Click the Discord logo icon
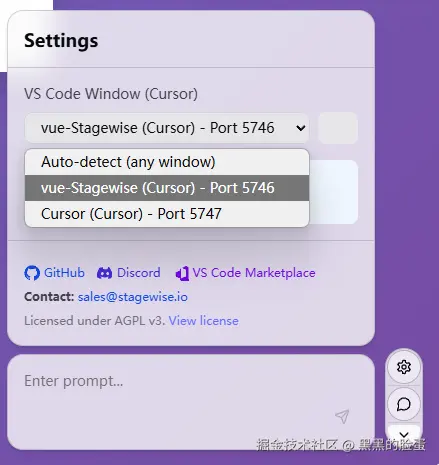 104,273
